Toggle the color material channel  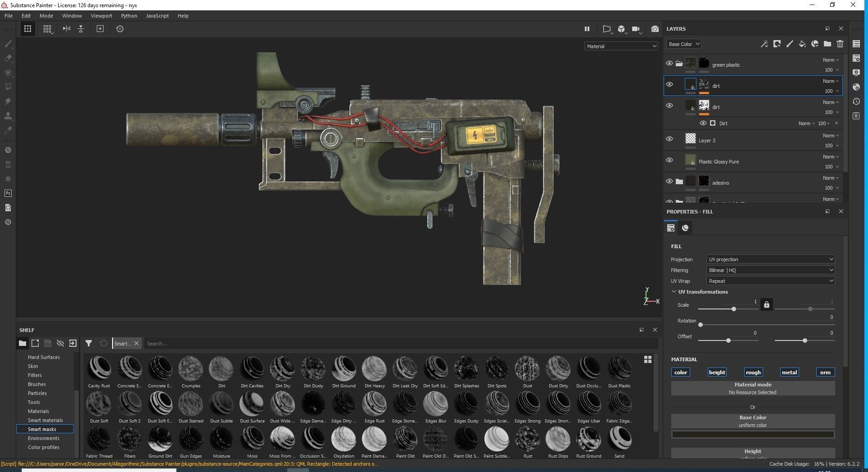tap(680, 372)
